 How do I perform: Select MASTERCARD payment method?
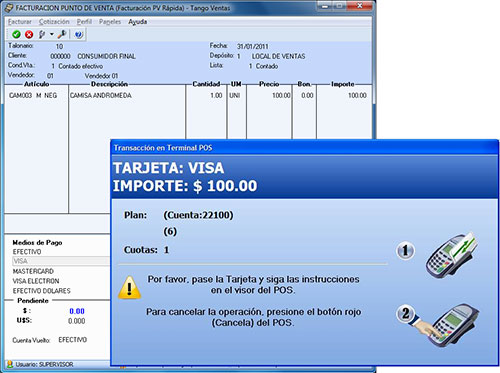(33, 271)
